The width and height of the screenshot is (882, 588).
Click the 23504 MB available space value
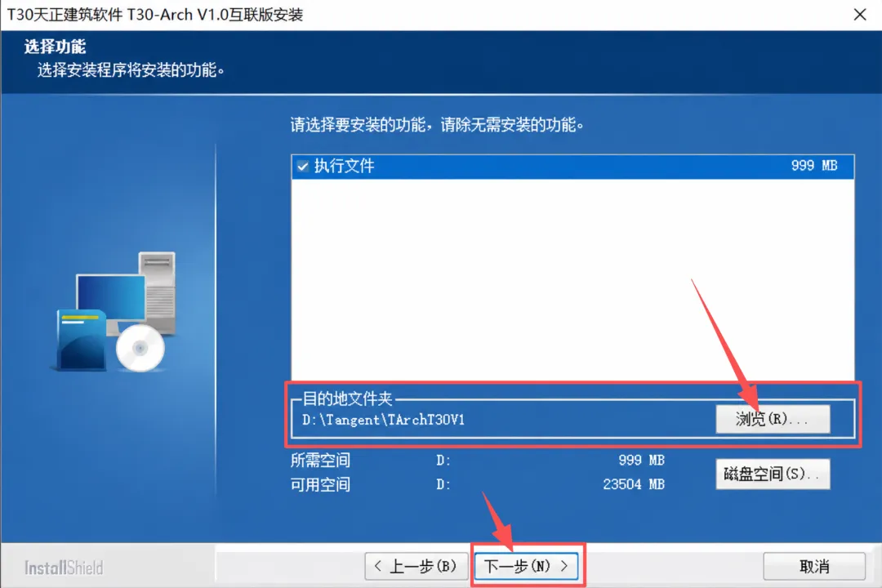[x=634, y=484]
